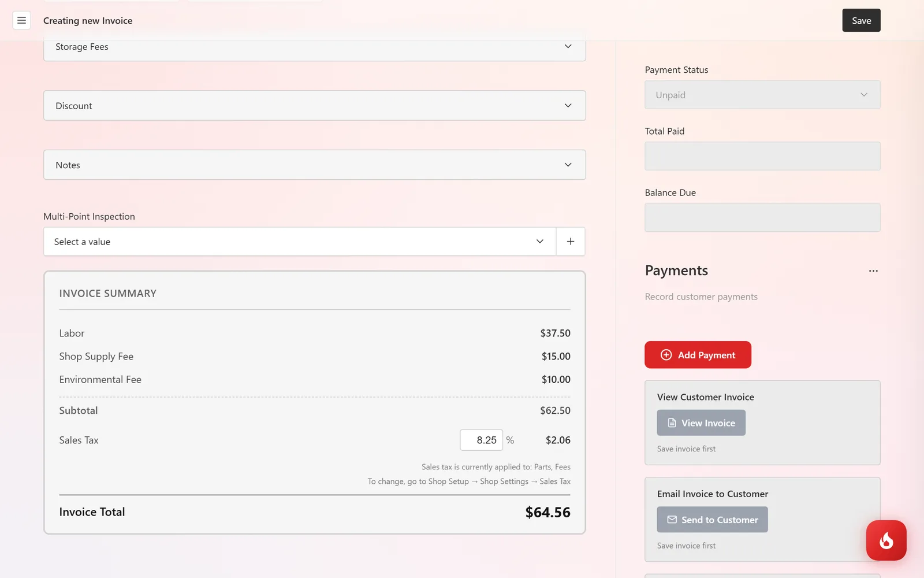The width and height of the screenshot is (924, 578).
Task: Click the flame chat launcher icon
Action: pyautogui.click(x=886, y=540)
